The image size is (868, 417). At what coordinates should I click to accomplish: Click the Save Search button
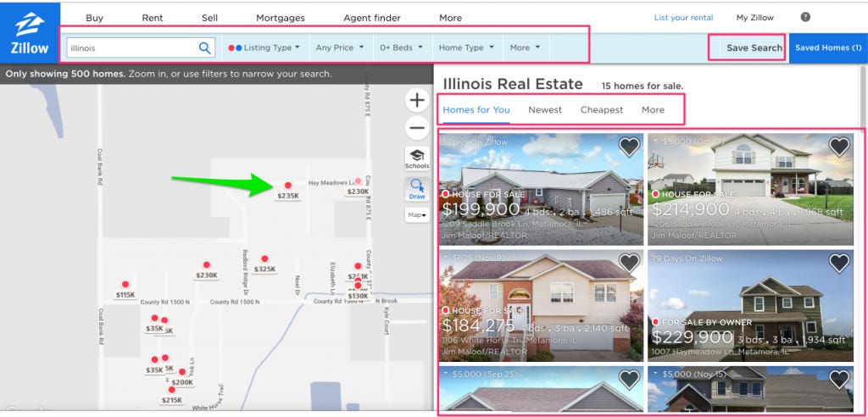point(754,48)
